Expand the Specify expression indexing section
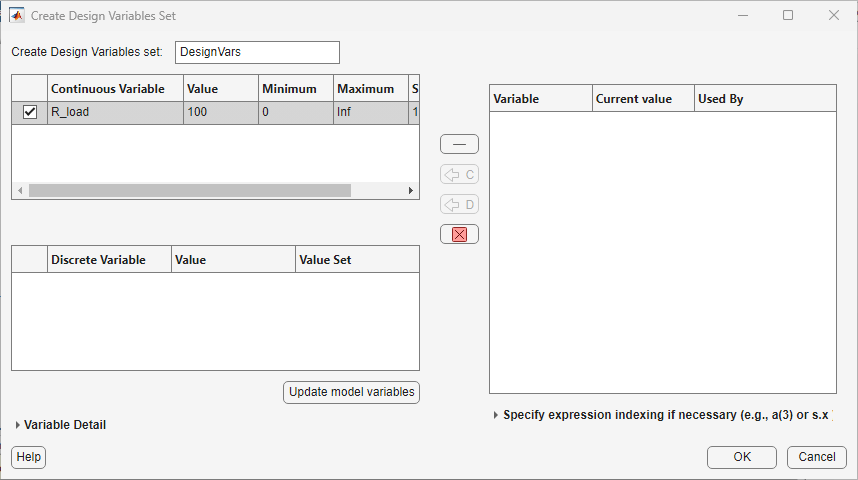The height and width of the screenshot is (480, 858). 497,414
